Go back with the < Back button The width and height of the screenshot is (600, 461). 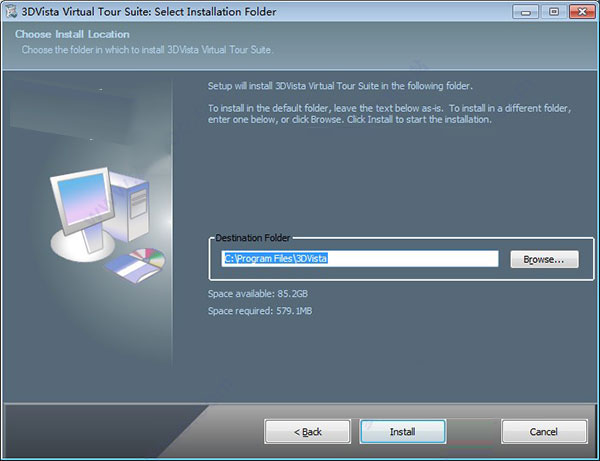307,432
